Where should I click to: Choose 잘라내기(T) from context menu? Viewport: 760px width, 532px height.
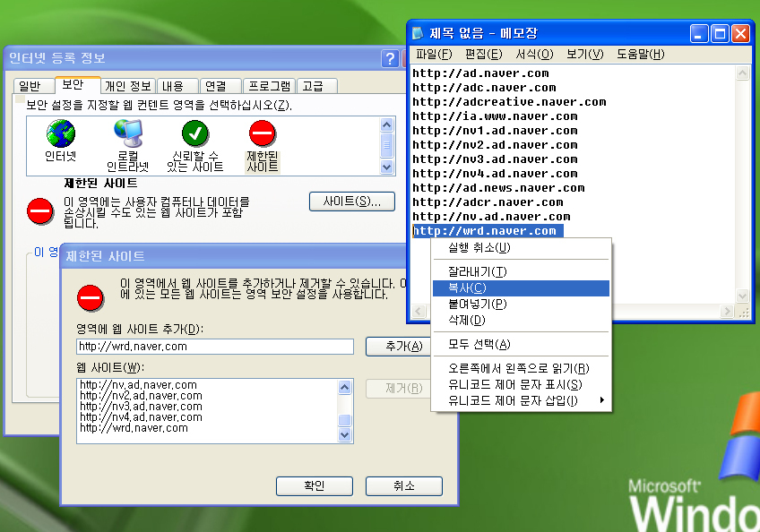coord(521,271)
